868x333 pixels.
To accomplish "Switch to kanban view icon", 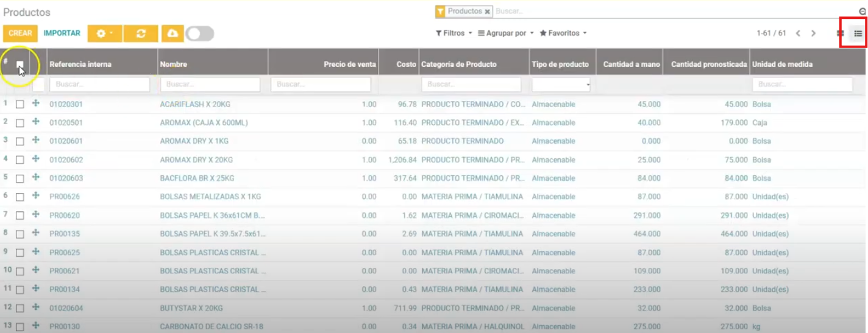I will tap(840, 33).
